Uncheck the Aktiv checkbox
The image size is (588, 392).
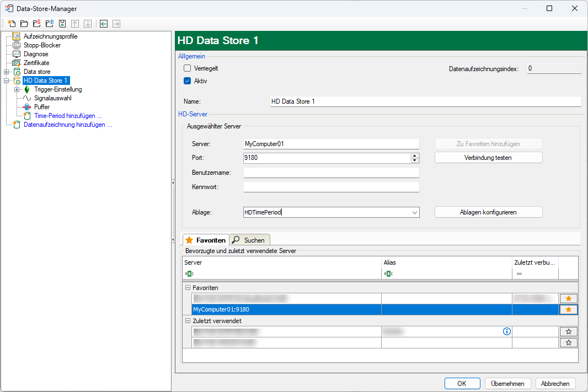tap(187, 80)
